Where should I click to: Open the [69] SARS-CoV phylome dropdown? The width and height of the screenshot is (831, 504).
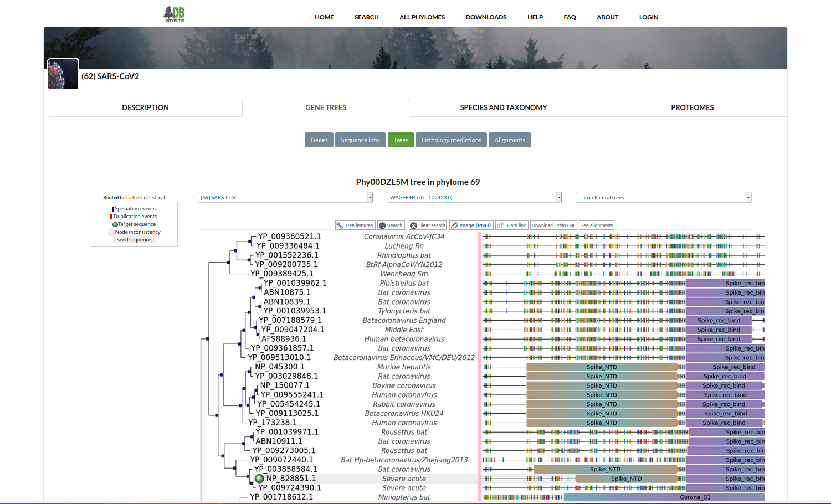point(285,198)
